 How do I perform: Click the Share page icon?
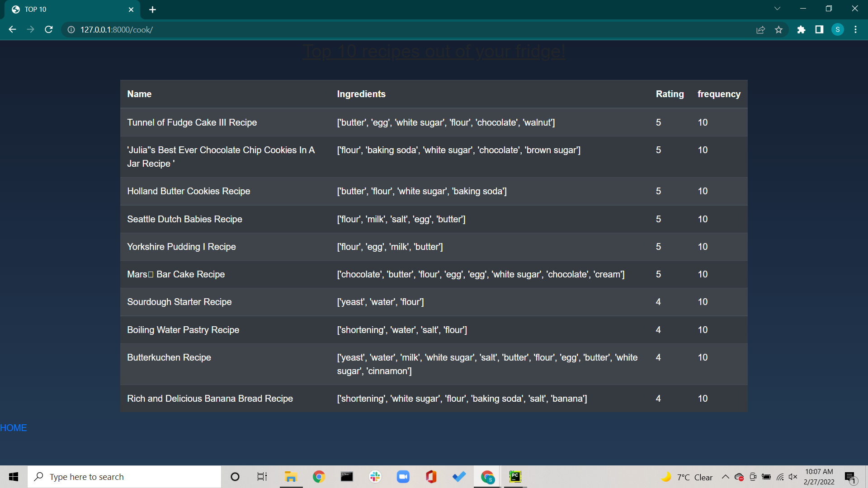tap(760, 30)
